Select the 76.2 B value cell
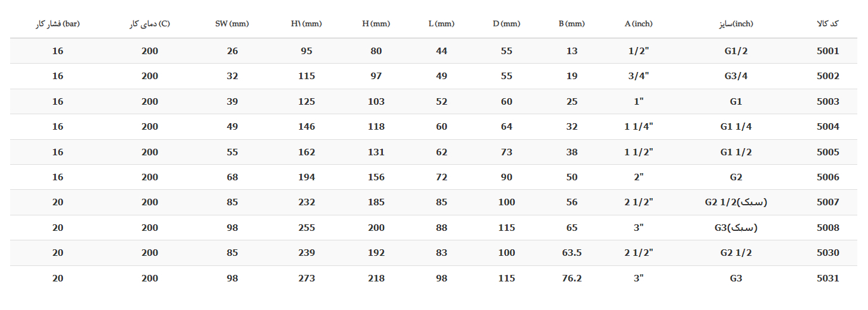This screenshot has height=310, width=868. (x=571, y=278)
